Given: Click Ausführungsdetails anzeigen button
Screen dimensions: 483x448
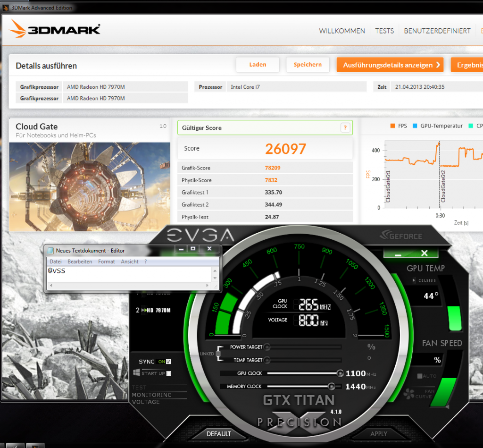Looking at the screenshot, I should (x=390, y=65).
